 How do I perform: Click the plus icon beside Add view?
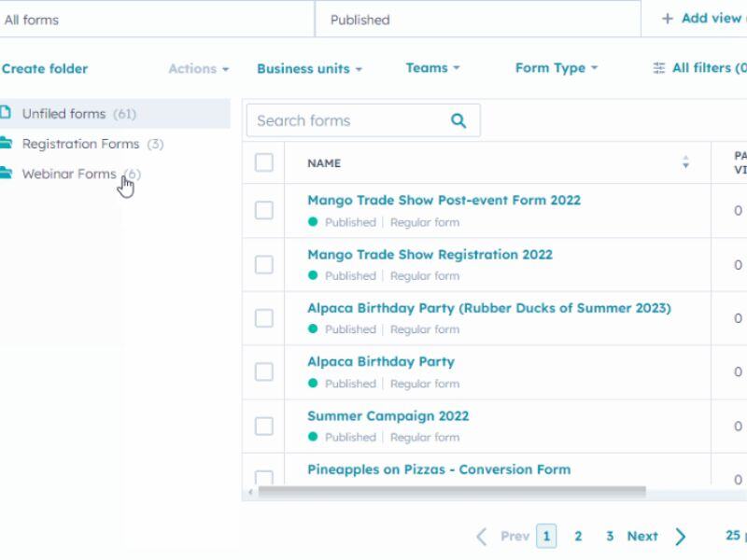click(x=668, y=19)
